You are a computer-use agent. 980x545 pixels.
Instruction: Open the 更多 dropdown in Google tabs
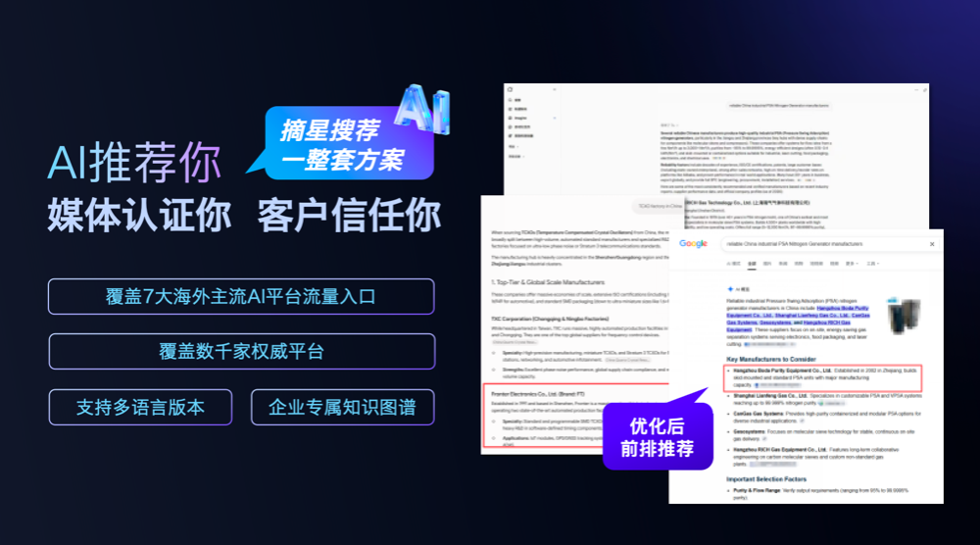(852, 264)
